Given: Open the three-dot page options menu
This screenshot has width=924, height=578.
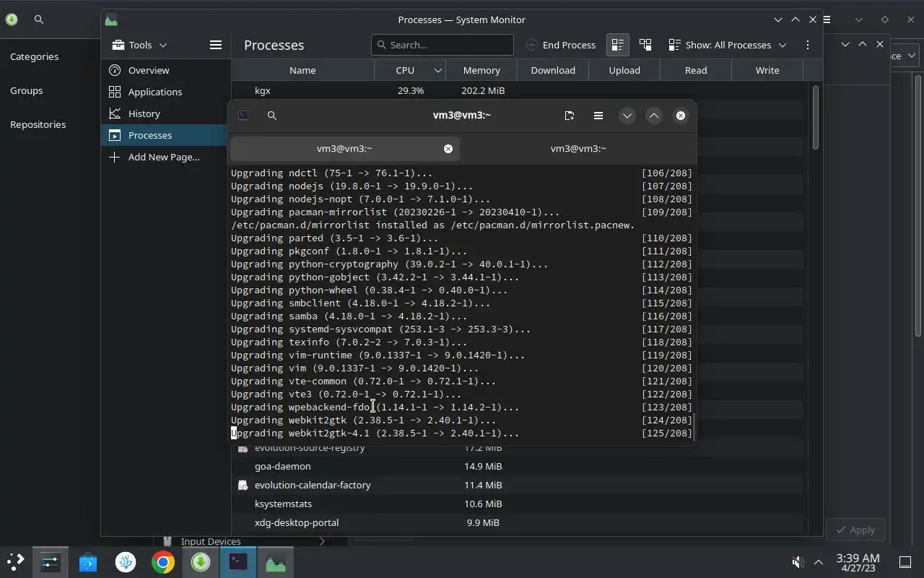Looking at the screenshot, I should coord(808,45).
